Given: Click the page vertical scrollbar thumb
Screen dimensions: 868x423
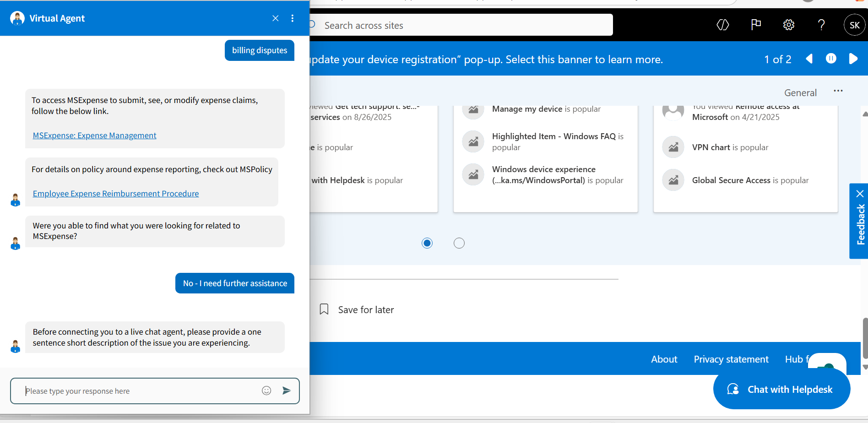Looking at the screenshot, I should click(864, 338).
